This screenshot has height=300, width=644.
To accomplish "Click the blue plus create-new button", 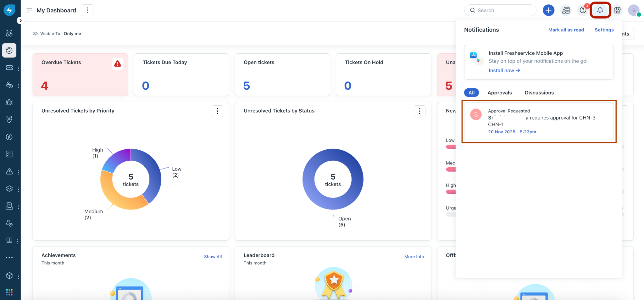I will (x=548, y=10).
